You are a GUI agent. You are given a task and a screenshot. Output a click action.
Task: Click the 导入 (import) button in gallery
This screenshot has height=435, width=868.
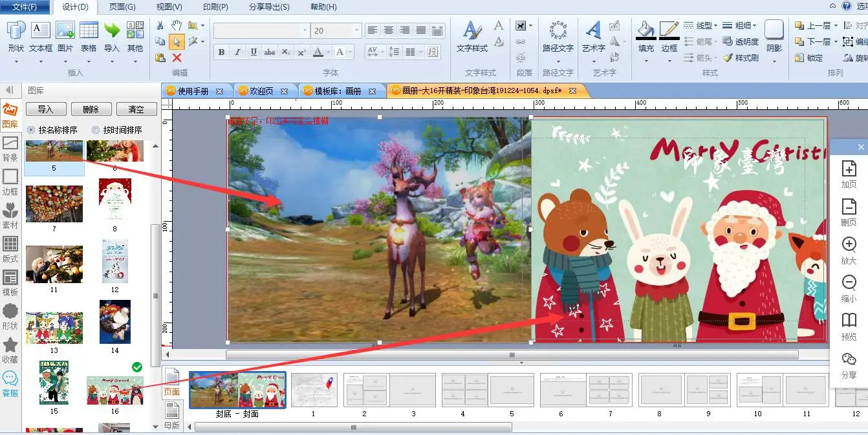tap(45, 109)
